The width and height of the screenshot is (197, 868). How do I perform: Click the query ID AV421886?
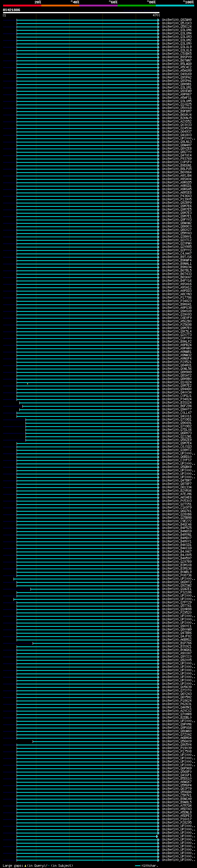tap(11, 10)
